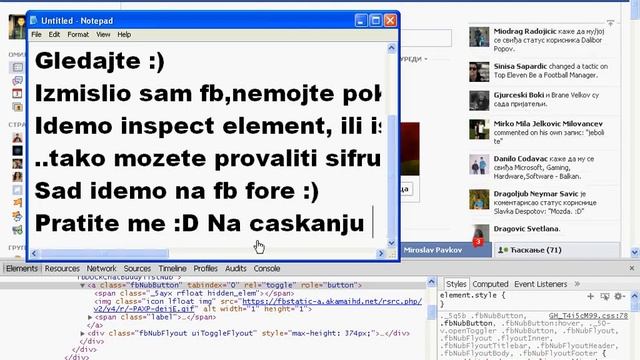The width and height of the screenshot is (640, 360).
Task: Click Miodrag Radojicic profile thumbnail
Action: click(479, 37)
